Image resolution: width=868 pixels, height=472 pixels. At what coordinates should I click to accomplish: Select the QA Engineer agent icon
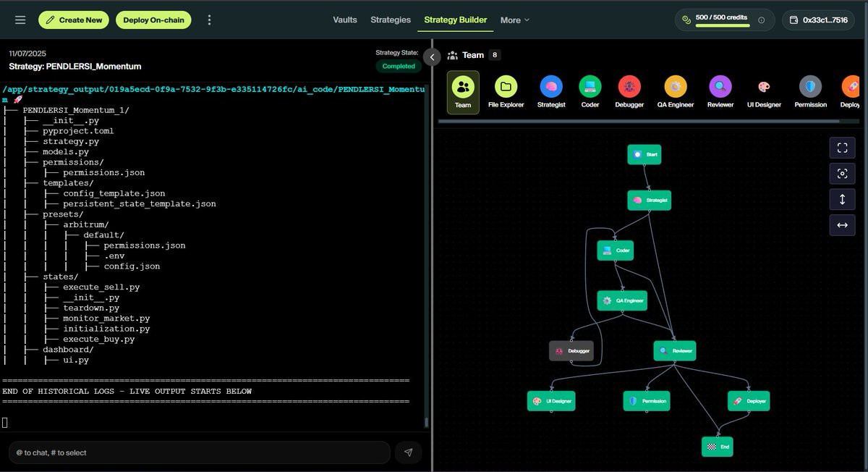pyautogui.click(x=676, y=87)
